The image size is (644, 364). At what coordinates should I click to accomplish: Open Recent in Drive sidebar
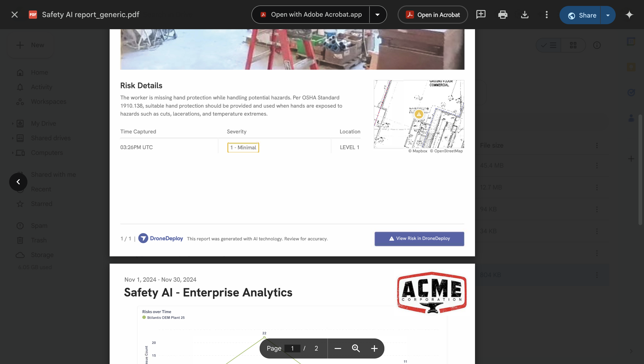pyautogui.click(x=41, y=189)
